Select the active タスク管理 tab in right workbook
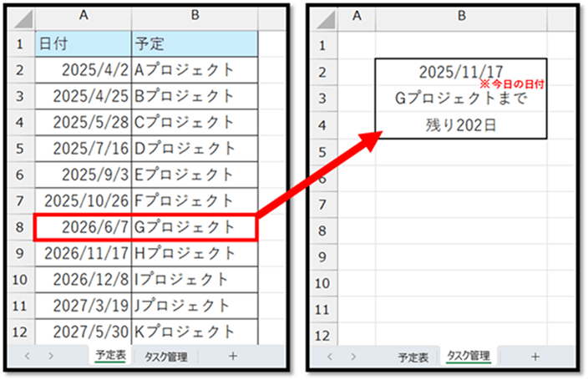 (x=468, y=357)
